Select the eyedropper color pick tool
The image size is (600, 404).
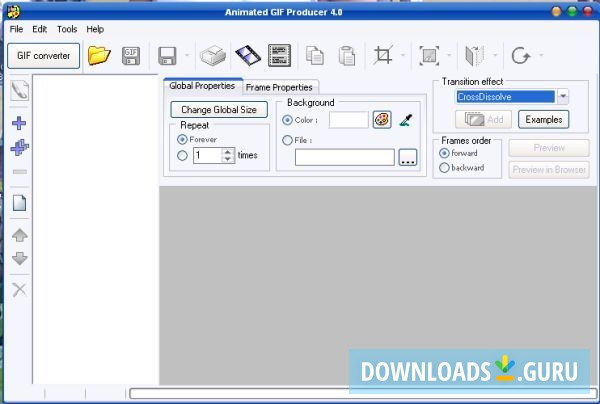tap(406, 120)
